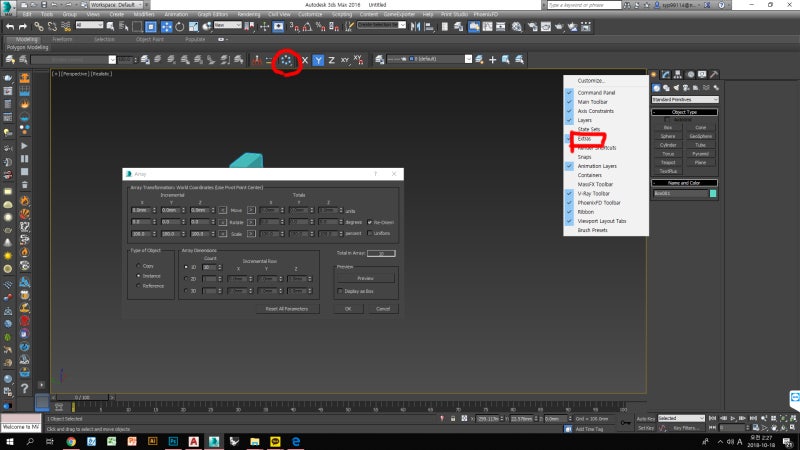
Task: Open reference coordinate system View dropdown
Action: pyautogui.click(x=228, y=25)
